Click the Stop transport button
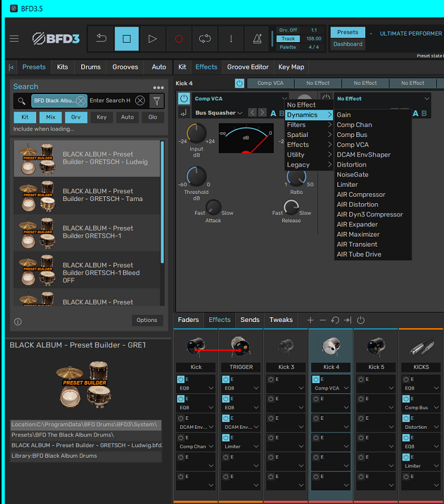The image size is (444, 504). point(126,39)
